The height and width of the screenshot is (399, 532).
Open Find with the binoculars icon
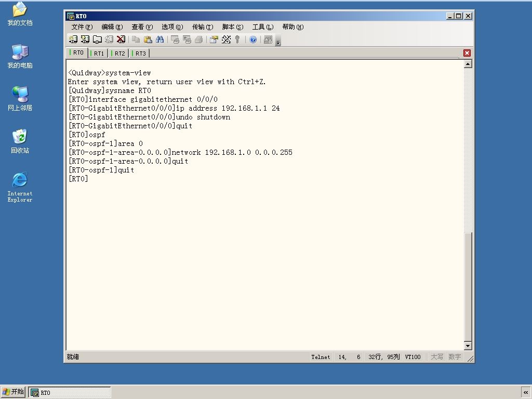click(x=160, y=39)
